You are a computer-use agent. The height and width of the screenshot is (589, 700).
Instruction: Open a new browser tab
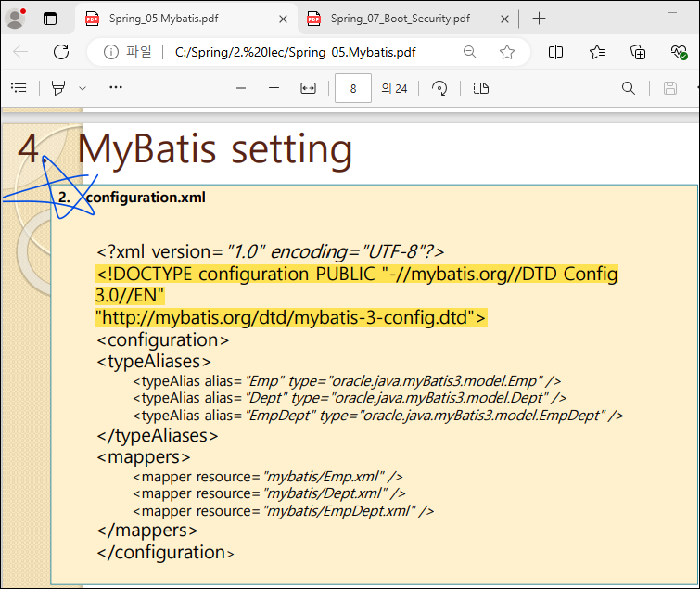click(540, 19)
